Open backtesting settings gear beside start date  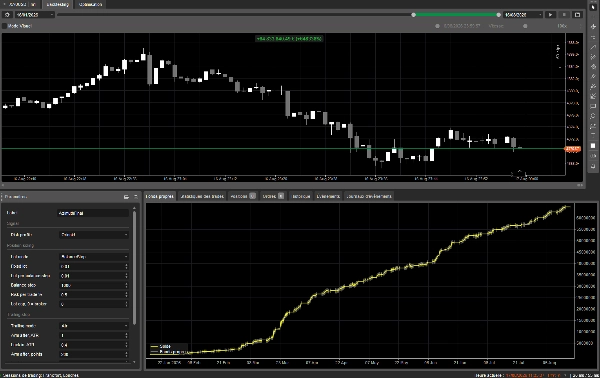click(x=7, y=15)
